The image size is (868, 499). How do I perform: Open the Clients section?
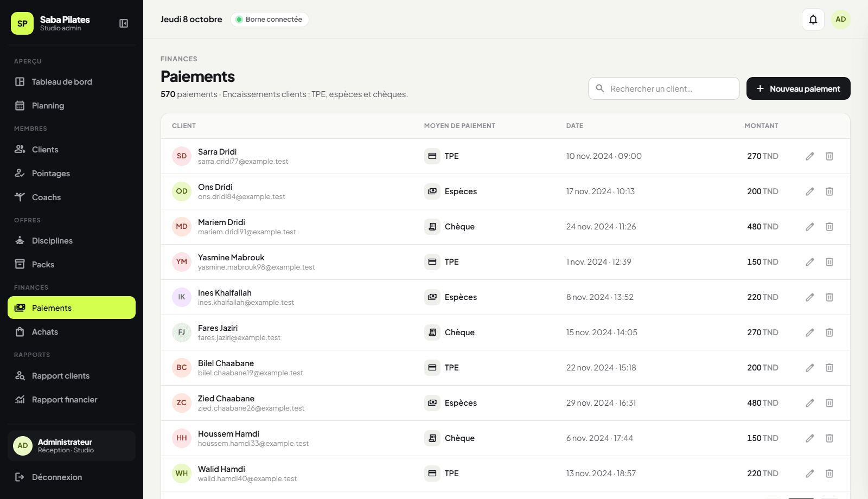(x=72, y=150)
